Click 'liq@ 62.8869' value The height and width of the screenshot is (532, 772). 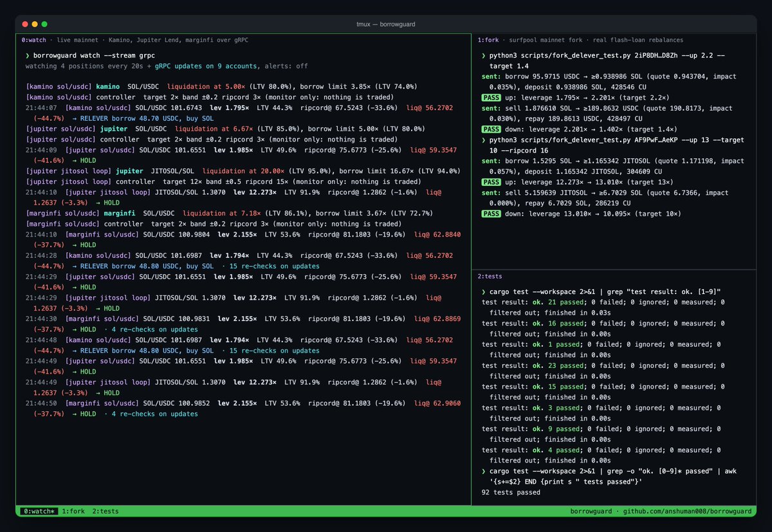coord(436,318)
